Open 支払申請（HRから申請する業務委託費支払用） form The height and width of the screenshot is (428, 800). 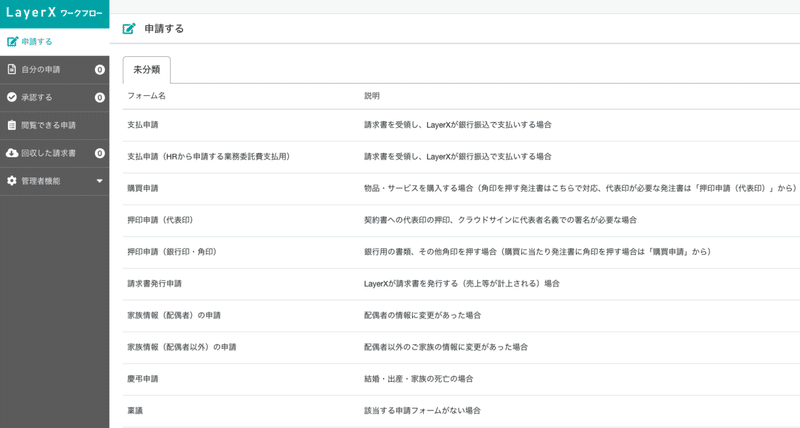[209, 157]
